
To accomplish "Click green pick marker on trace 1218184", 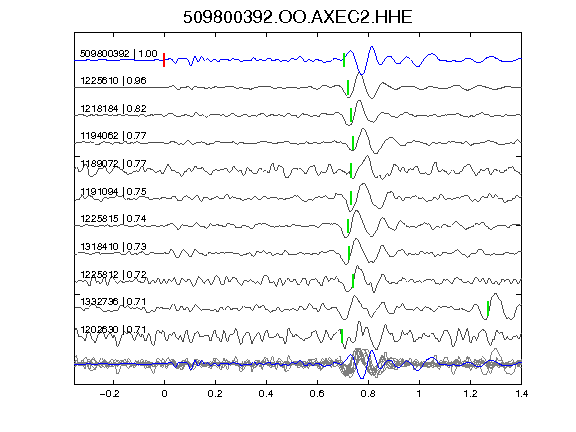I will [x=351, y=115].
